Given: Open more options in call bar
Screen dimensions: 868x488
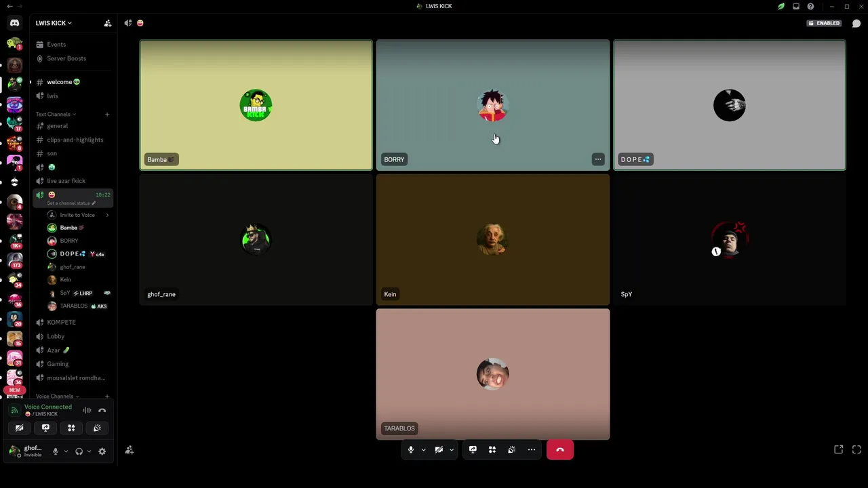Looking at the screenshot, I should (x=532, y=449).
